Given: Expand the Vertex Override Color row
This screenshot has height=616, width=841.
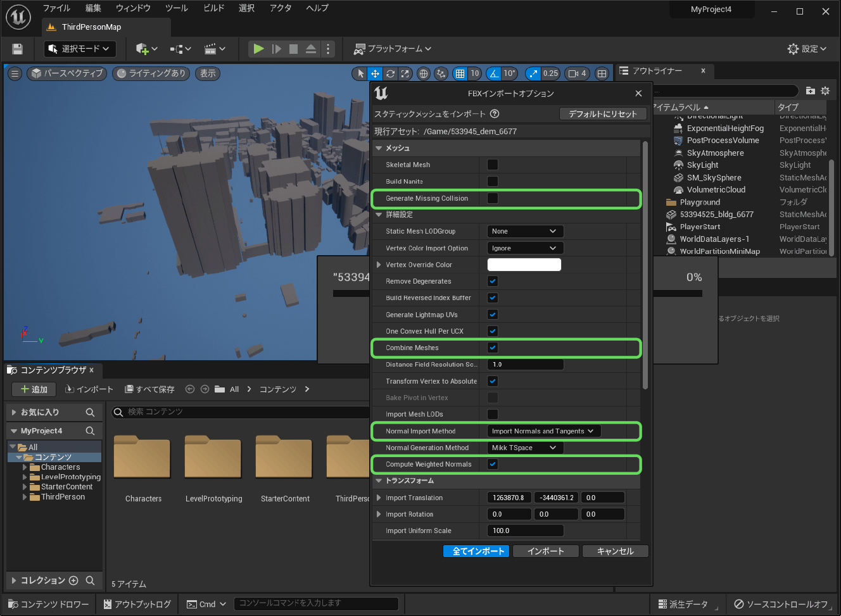Looking at the screenshot, I should click(x=379, y=265).
